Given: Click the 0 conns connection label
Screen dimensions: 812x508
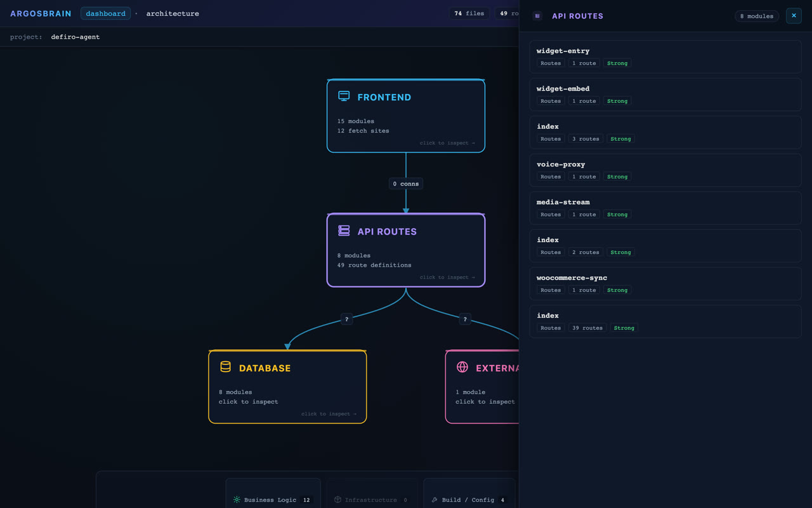Looking at the screenshot, I should tap(406, 184).
